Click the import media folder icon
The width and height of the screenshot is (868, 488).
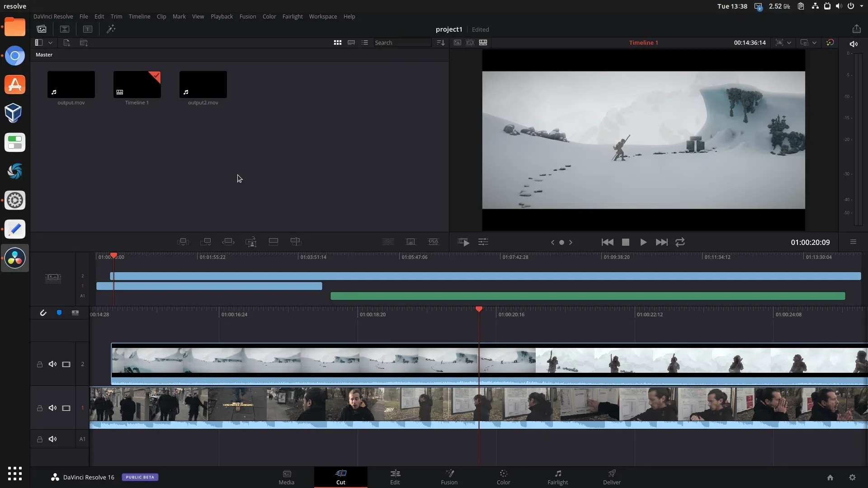coord(84,42)
